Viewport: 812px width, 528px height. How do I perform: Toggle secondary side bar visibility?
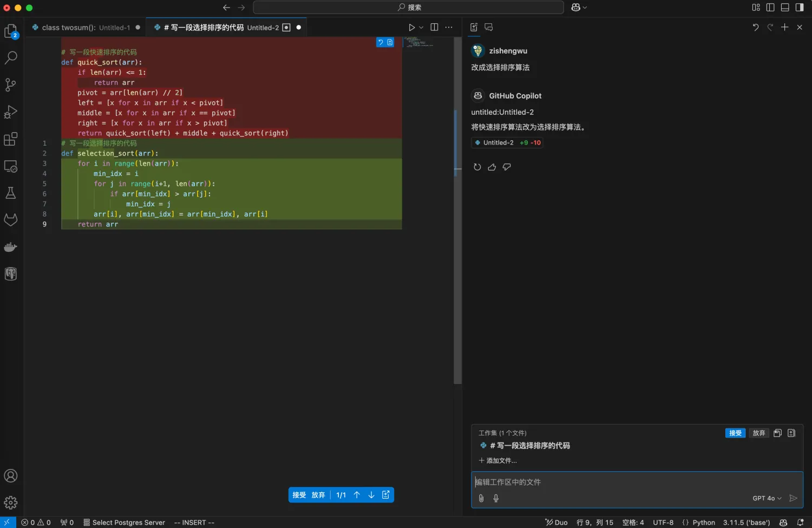click(x=800, y=7)
